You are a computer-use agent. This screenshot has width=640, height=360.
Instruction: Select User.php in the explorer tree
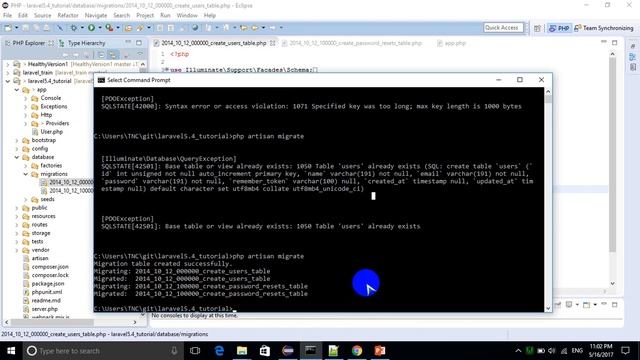[51, 132]
